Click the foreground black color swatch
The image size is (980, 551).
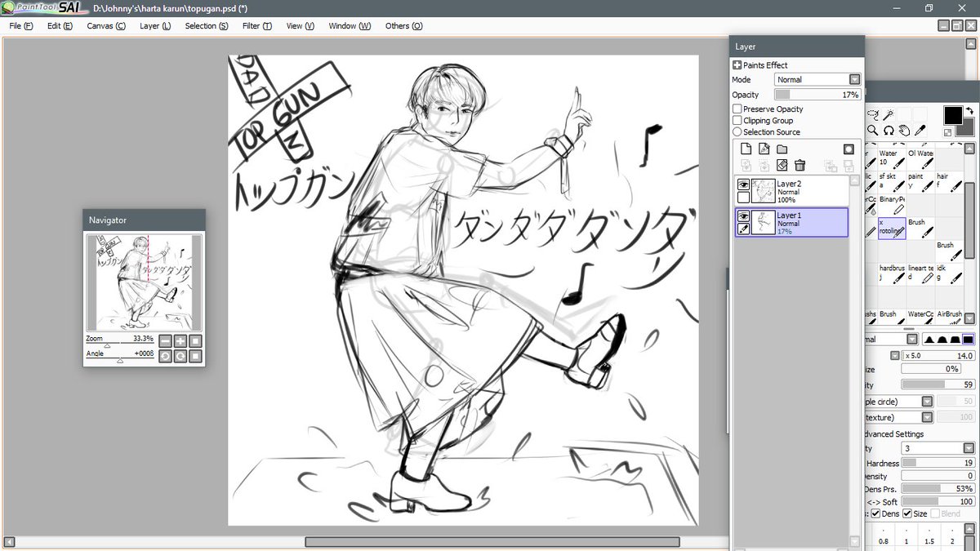952,115
